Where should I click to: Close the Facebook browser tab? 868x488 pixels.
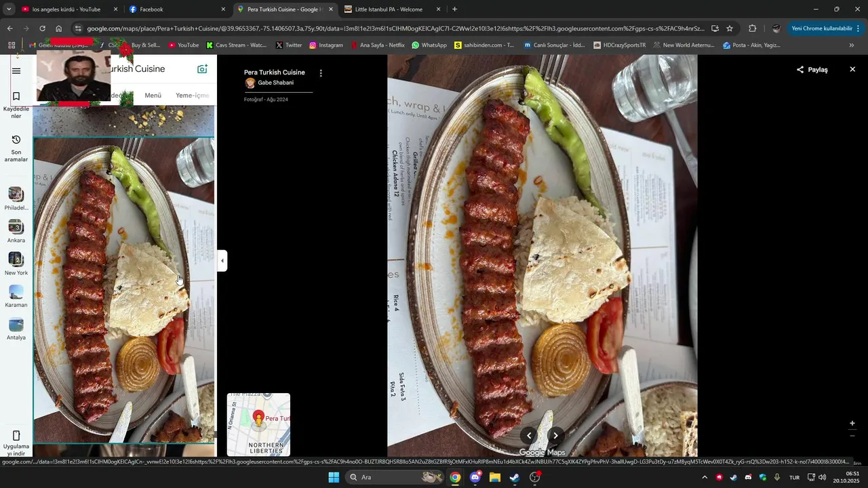point(223,9)
